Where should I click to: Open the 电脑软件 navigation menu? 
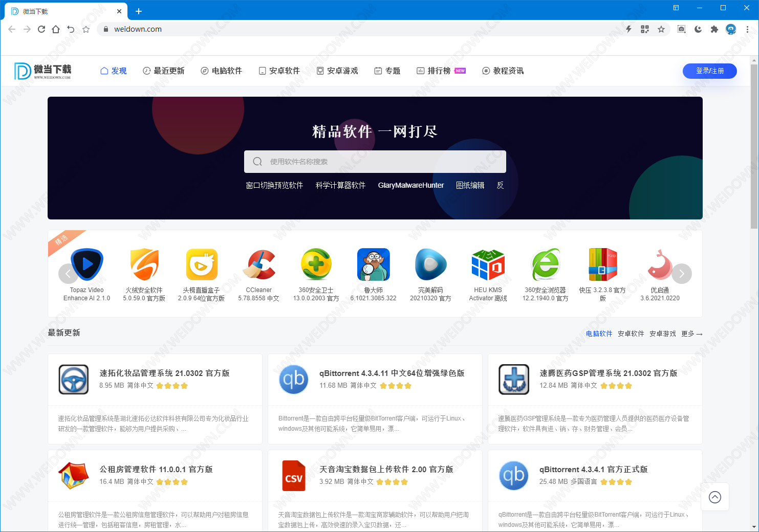click(221, 71)
